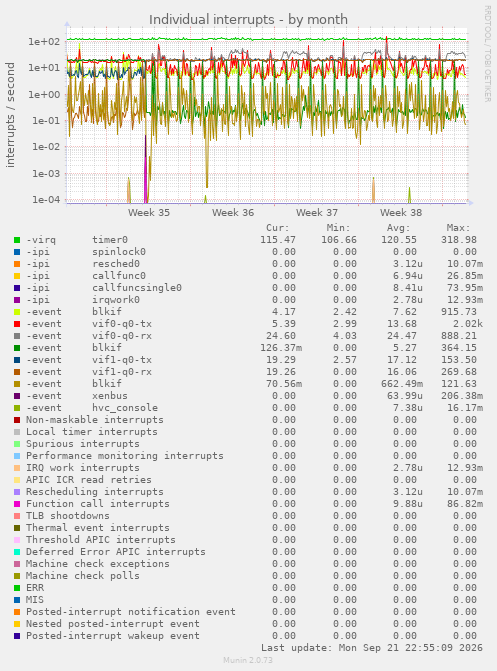Image resolution: width=497 pixels, height=671 pixels.
Task: Click the Individual interrupts - by month title
Action: click(248, 20)
